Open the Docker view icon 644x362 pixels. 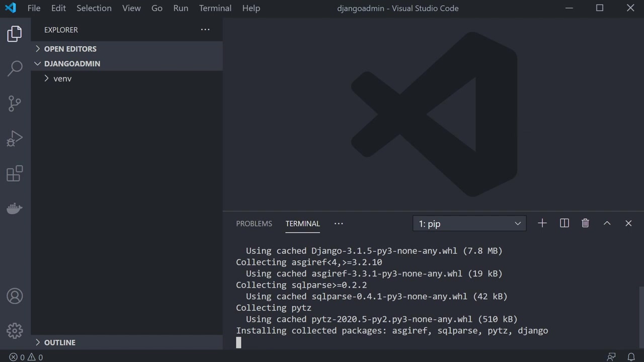15,208
